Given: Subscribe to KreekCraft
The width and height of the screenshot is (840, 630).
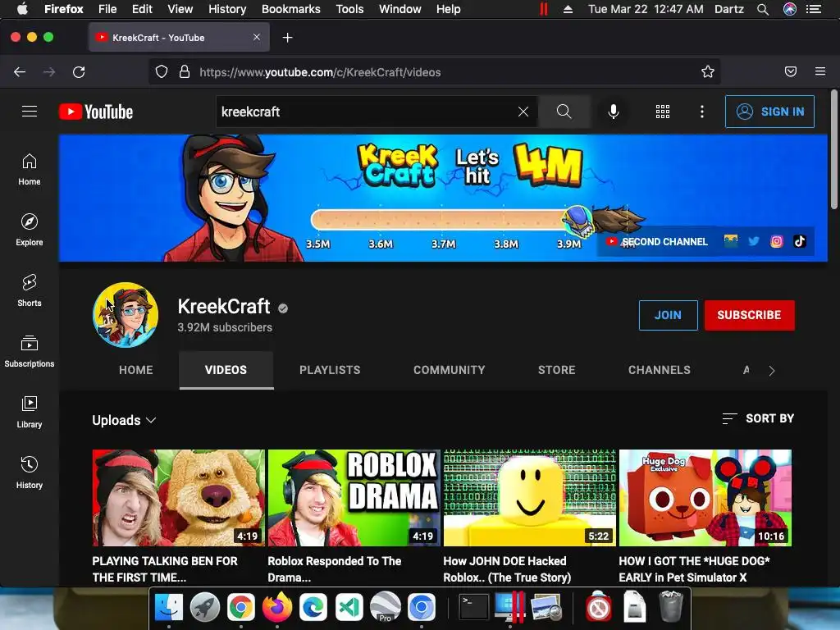Looking at the screenshot, I should (x=750, y=315).
